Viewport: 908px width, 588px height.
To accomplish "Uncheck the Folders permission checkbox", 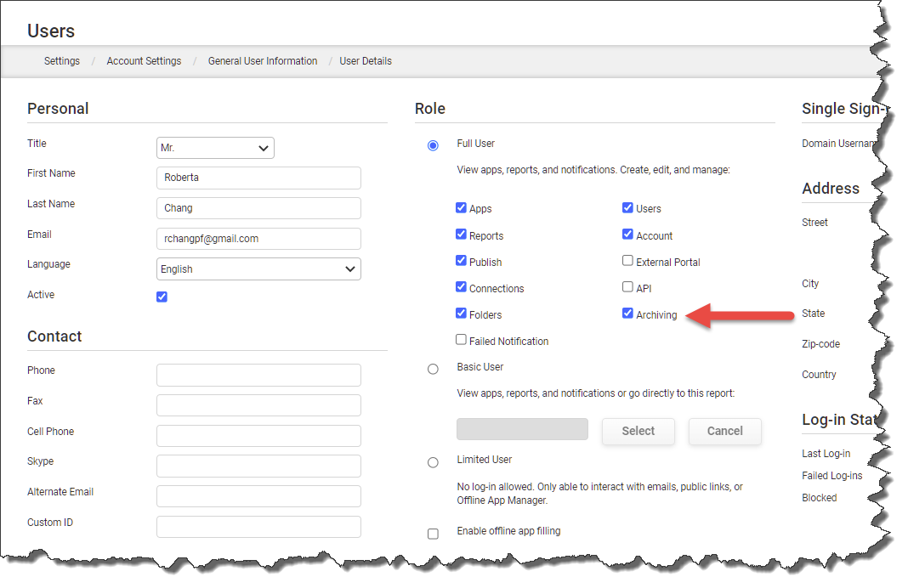I will pos(461,313).
